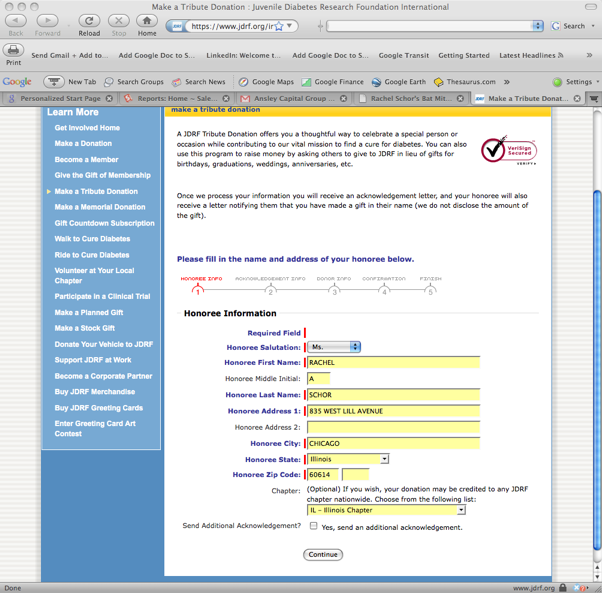Click the Honoree First Name field

coord(393,362)
